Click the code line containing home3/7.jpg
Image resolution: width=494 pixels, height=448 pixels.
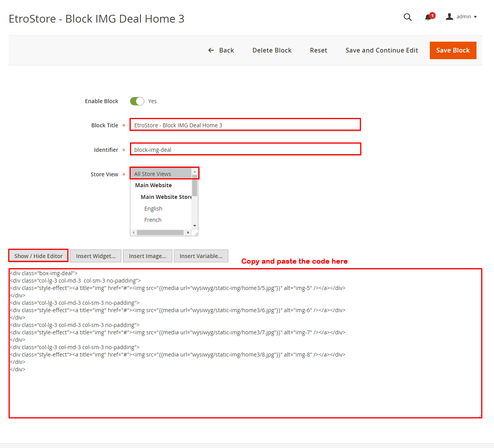click(x=177, y=332)
